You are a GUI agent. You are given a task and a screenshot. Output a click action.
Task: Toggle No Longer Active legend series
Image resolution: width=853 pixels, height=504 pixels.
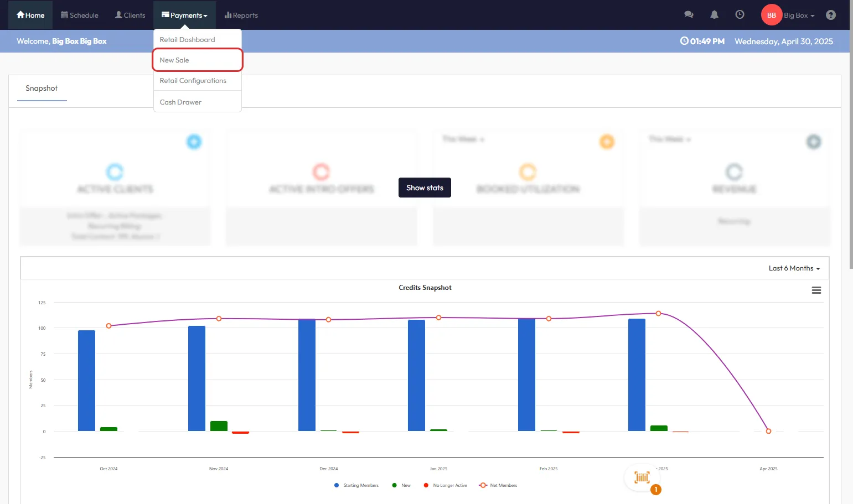pyautogui.click(x=446, y=485)
